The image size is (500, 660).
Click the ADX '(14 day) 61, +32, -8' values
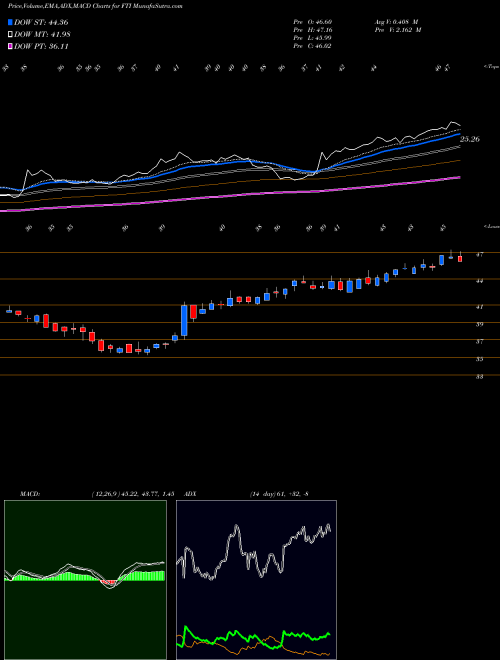click(x=279, y=494)
